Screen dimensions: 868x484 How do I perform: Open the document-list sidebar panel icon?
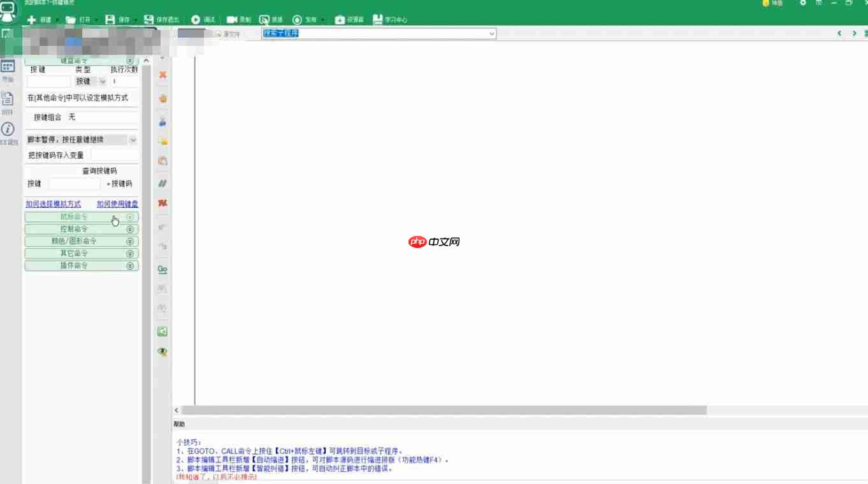point(8,98)
